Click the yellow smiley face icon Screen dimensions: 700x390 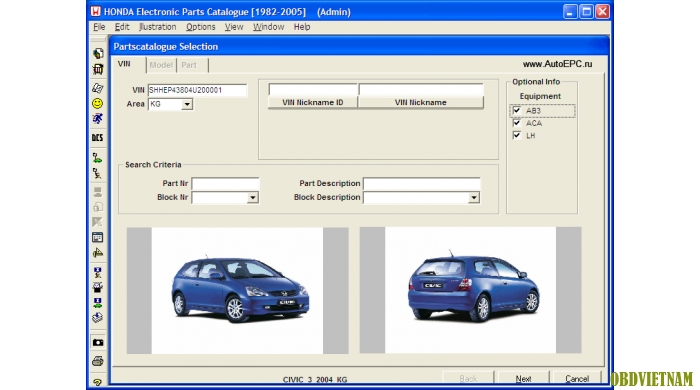coord(98,104)
